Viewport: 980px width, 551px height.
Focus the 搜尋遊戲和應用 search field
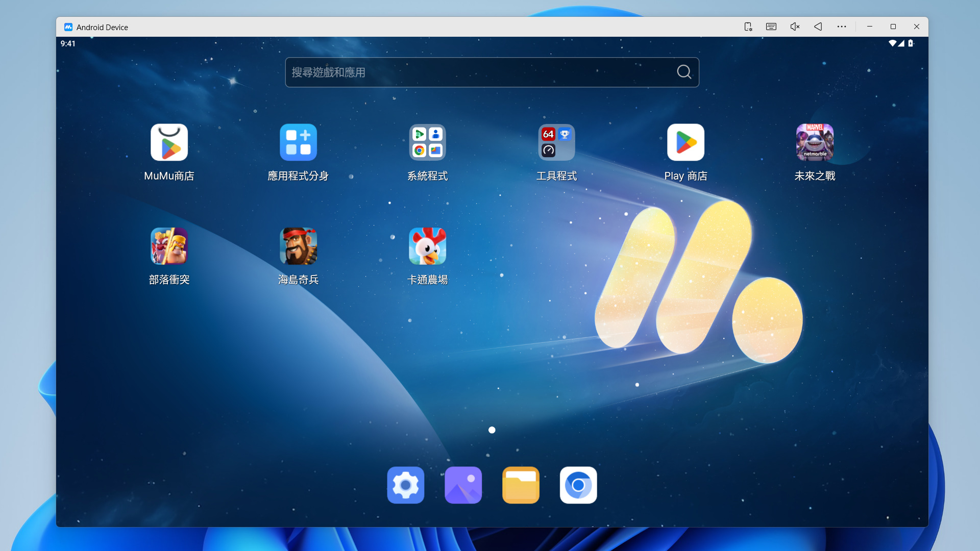pyautogui.click(x=492, y=72)
